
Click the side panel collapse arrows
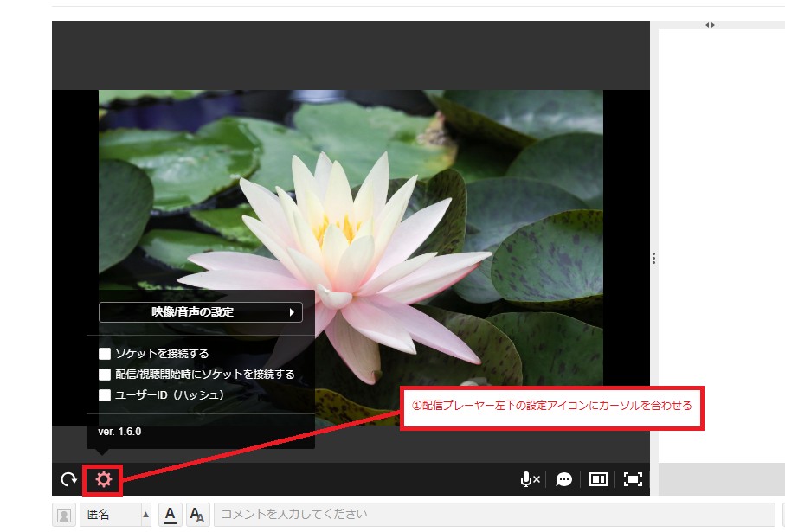coord(710,25)
